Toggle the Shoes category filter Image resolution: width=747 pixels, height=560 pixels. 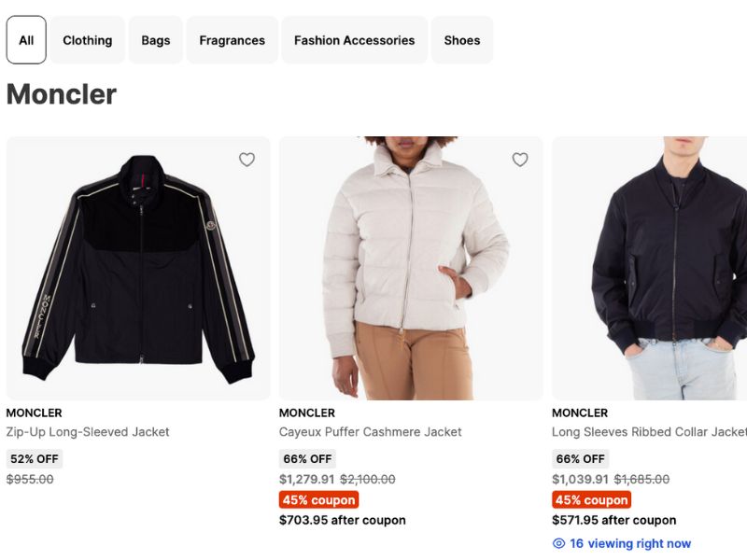[462, 39]
